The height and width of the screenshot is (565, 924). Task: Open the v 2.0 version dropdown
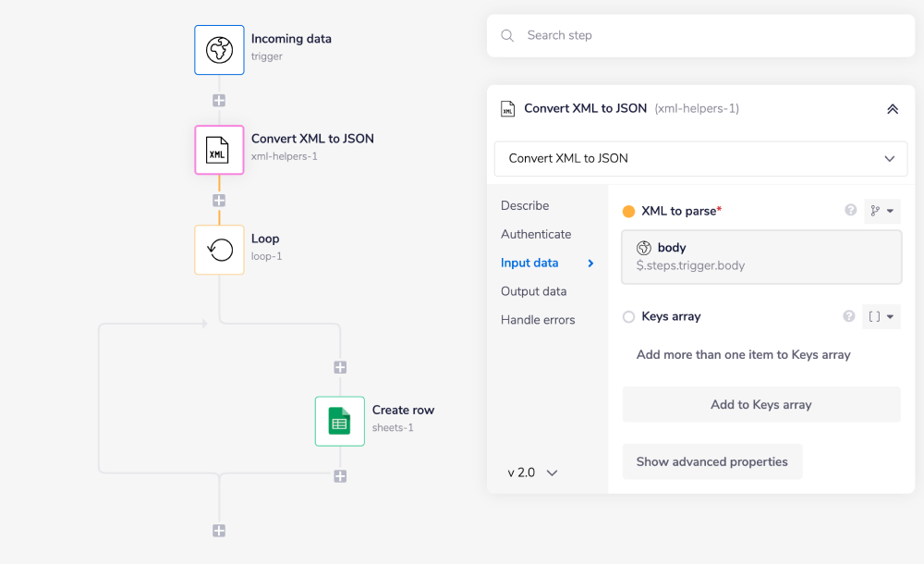click(x=533, y=473)
